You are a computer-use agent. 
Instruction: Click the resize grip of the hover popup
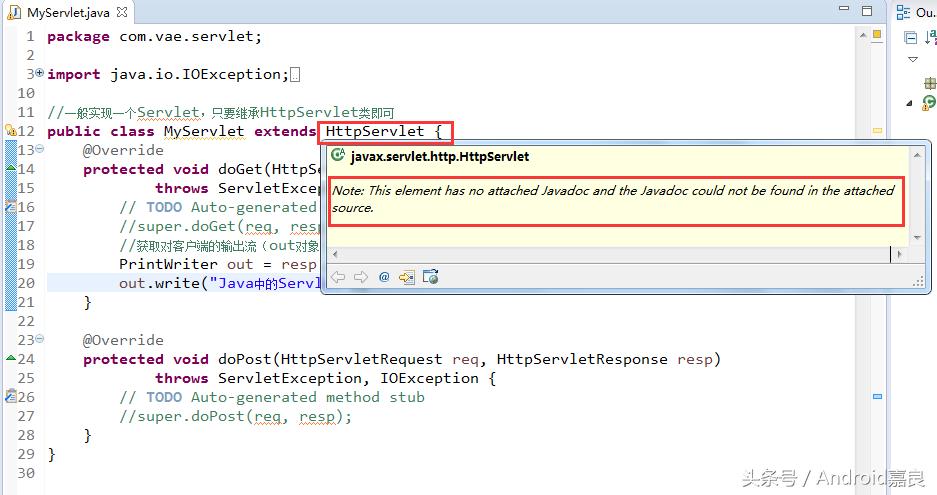(x=918, y=282)
